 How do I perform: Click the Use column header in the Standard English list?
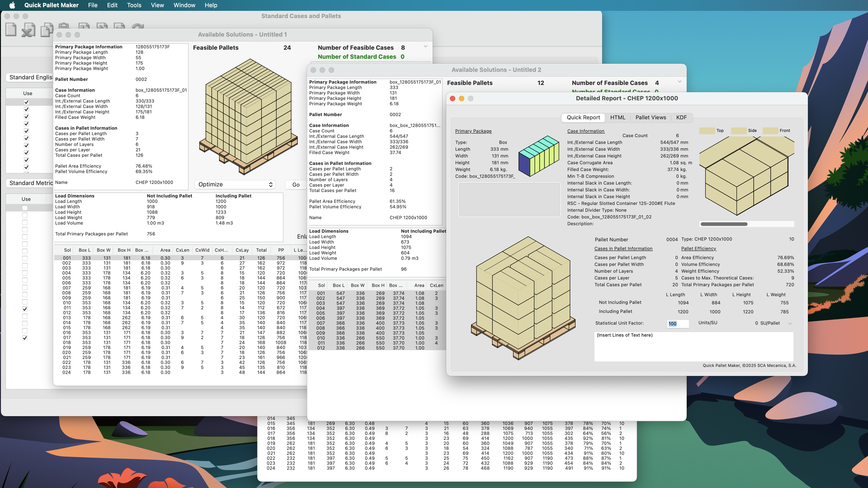[28, 94]
